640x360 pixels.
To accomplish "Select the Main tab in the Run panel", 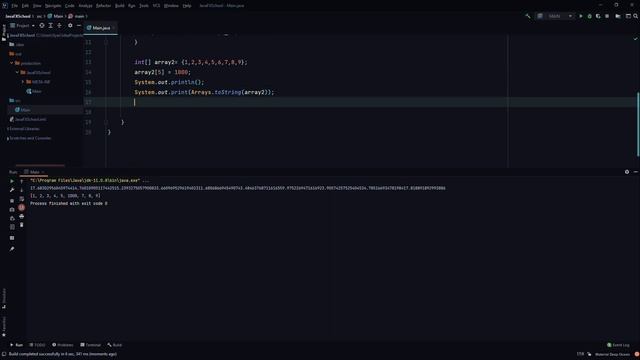I will click(x=34, y=172).
